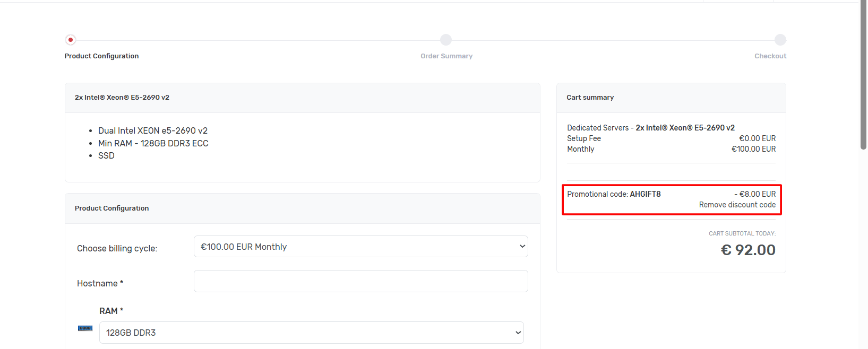Expand the RAM 128GB DDR3 dropdown
Image resolution: width=868 pixels, height=349 pixels.
click(312, 333)
